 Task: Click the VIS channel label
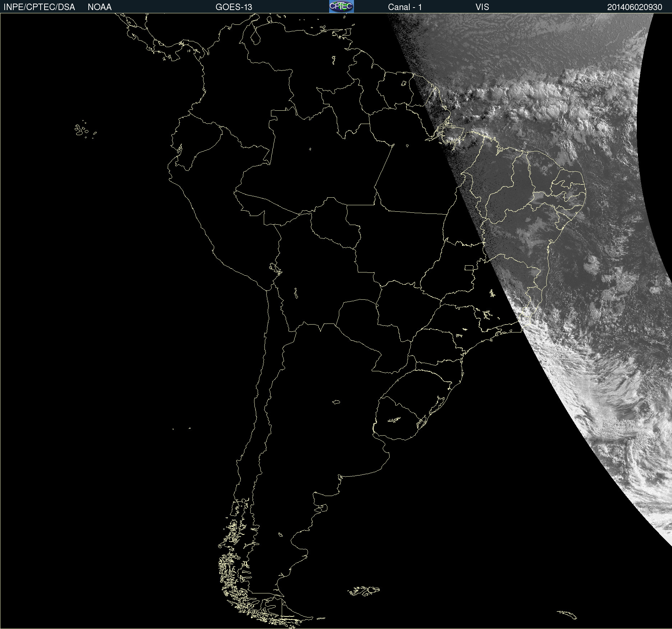[x=482, y=7]
